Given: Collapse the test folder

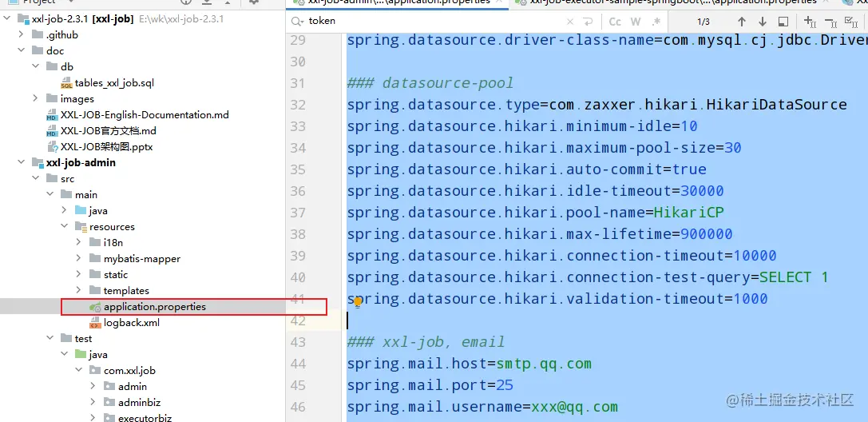Looking at the screenshot, I should point(50,338).
